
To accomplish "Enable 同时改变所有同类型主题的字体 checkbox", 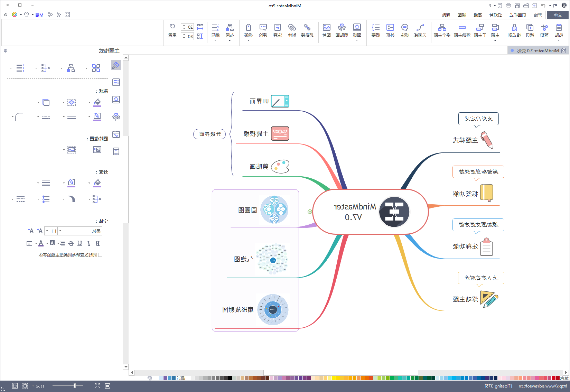I will [x=100, y=255].
